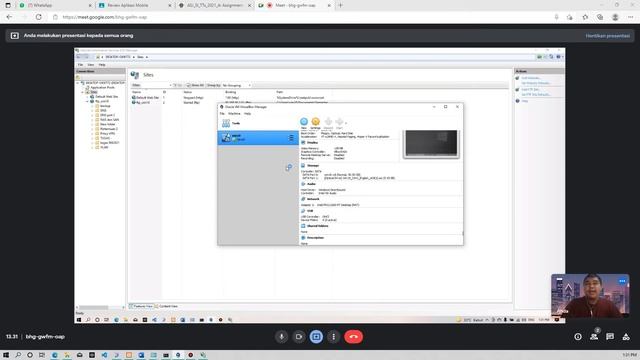Click the browser back arrow
The height and width of the screenshot is (360, 640).
pyautogui.click(x=9, y=17)
